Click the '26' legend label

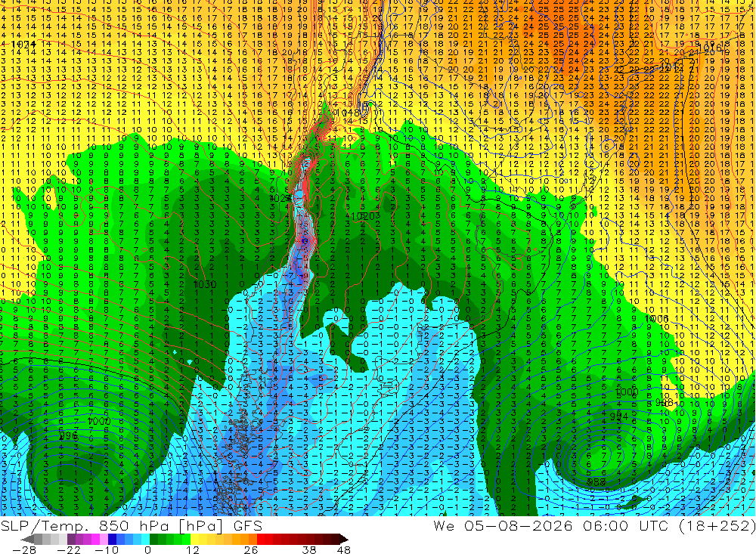click(x=251, y=550)
